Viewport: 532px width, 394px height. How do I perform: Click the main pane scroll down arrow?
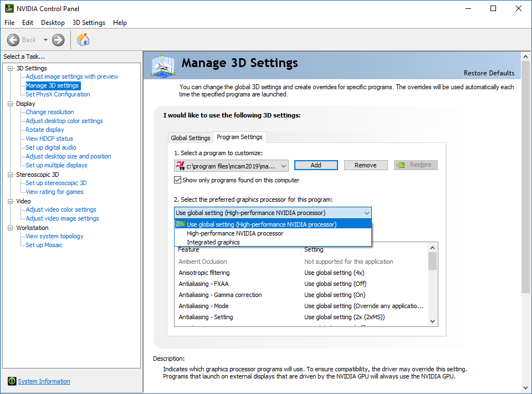click(525, 387)
